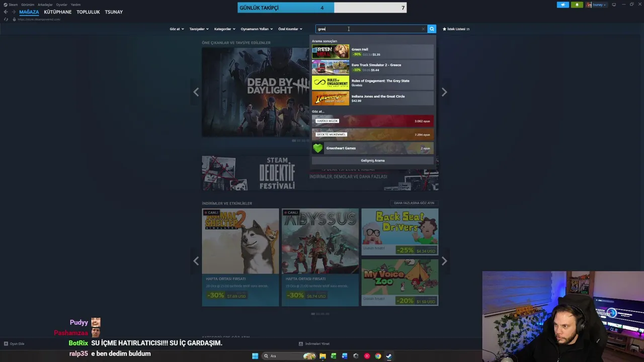Open Back Seat Drivers deal
Viewport: 644px width, 362px height.
pyautogui.click(x=399, y=232)
